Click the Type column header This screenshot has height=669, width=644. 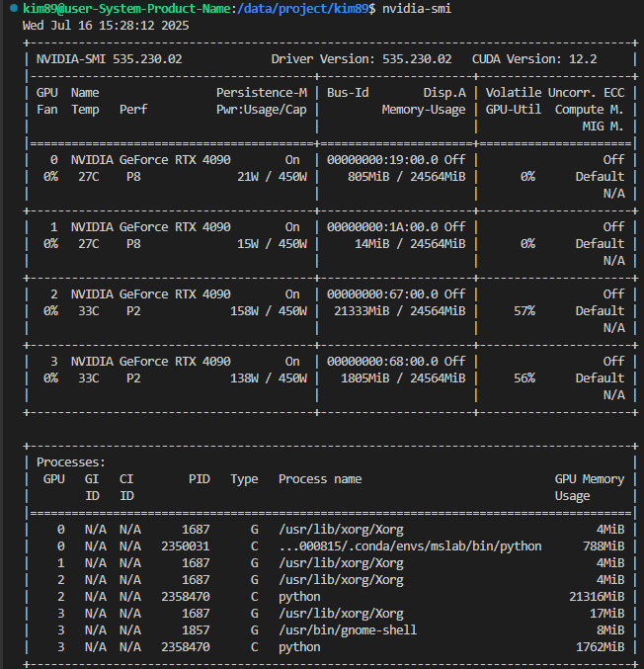244,479
